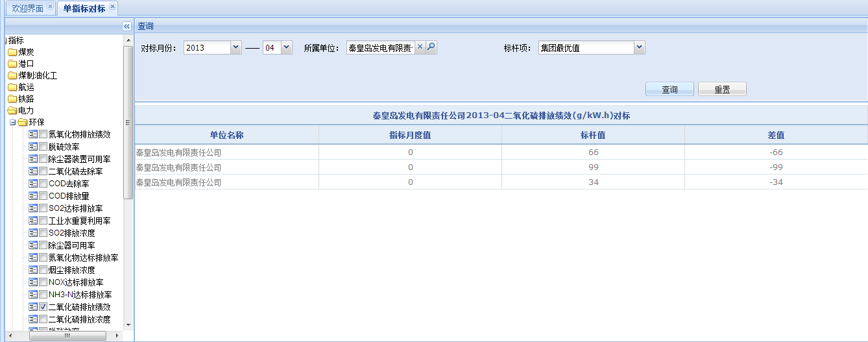868x342 pixels.
Task: Click the 煤炭 folder icon
Action: [12, 52]
